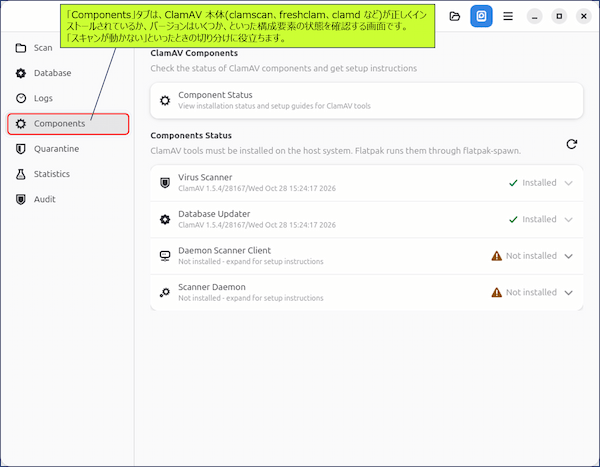Expand Daemon Scanner Client setup instructions
The image size is (600, 467).
click(x=569, y=256)
